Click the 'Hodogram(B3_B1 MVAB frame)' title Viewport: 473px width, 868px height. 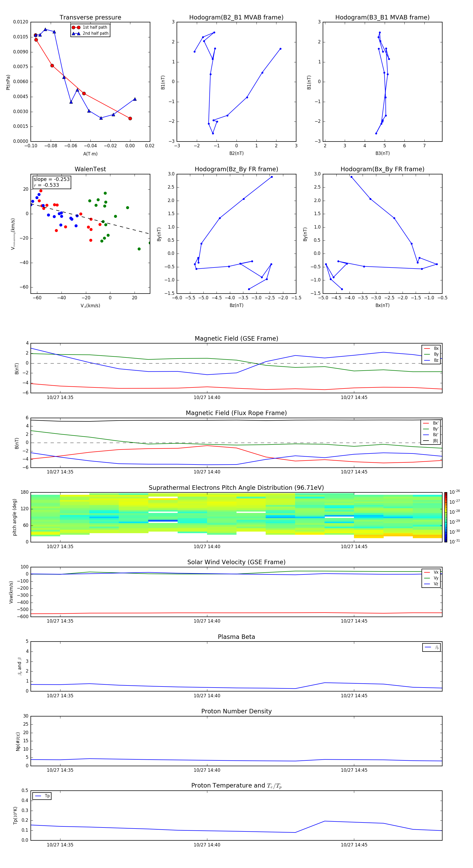point(382,17)
